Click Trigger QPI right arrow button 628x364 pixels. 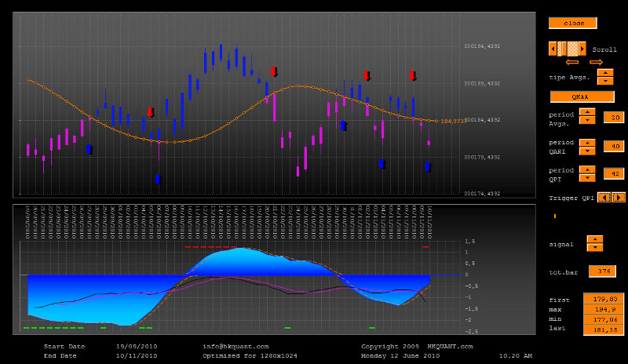click(x=619, y=197)
